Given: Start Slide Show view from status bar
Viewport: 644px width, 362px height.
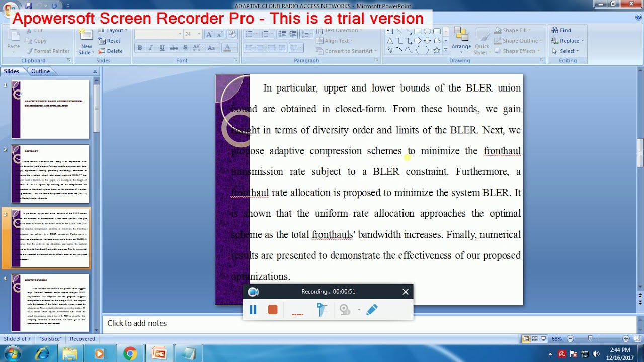Looking at the screenshot, I should [x=544, y=339].
